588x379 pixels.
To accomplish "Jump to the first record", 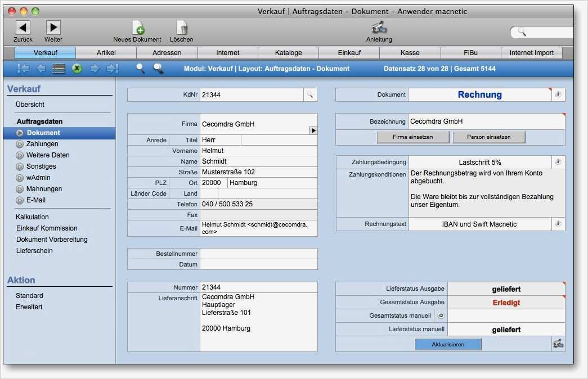I will tap(24, 69).
